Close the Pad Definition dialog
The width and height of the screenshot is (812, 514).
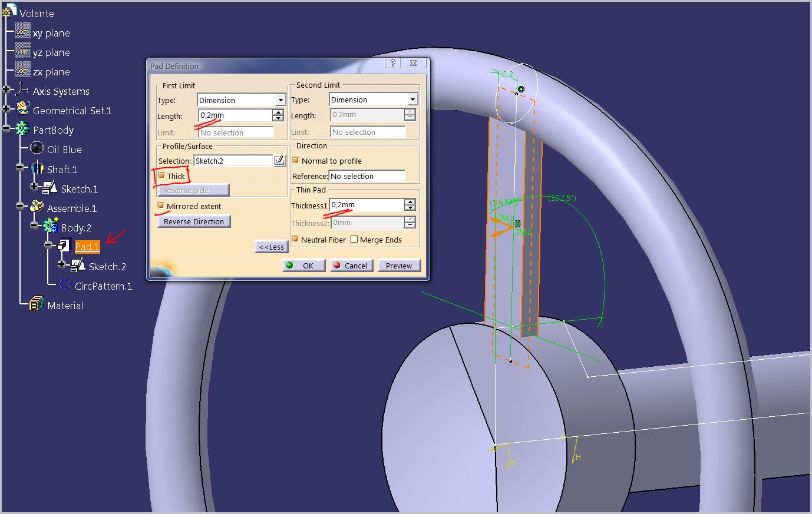(414, 63)
